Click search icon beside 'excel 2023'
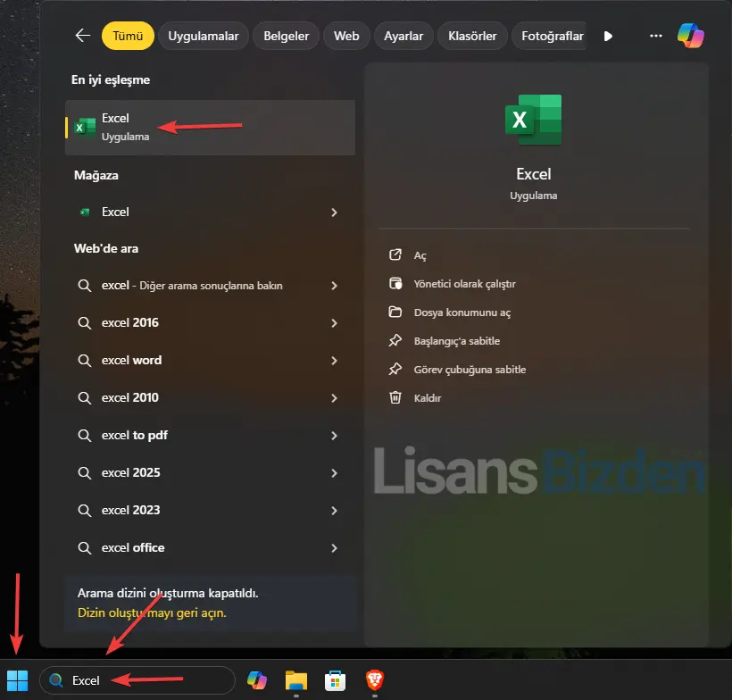Viewport: 732px width, 700px height. 85,510
